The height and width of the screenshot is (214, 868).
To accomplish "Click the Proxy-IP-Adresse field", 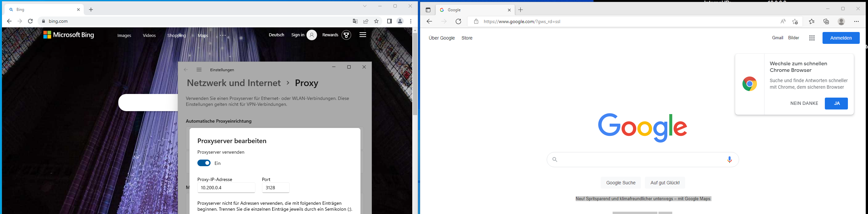I will (226, 188).
